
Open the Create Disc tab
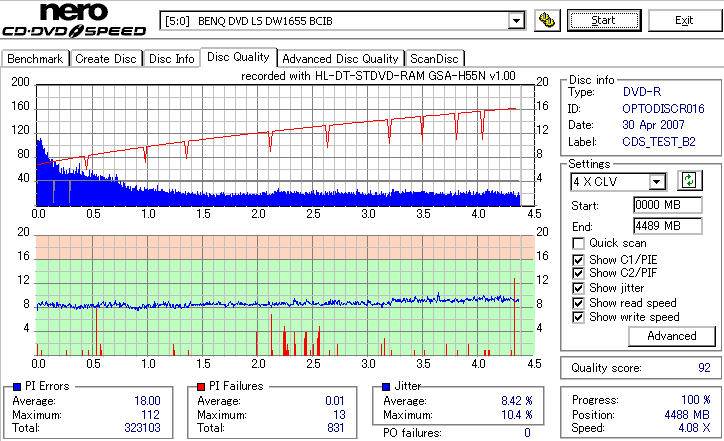click(106, 59)
